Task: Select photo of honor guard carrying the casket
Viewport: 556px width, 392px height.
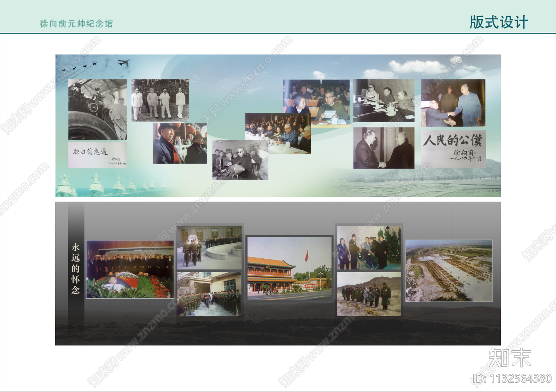Action: [x=210, y=248]
